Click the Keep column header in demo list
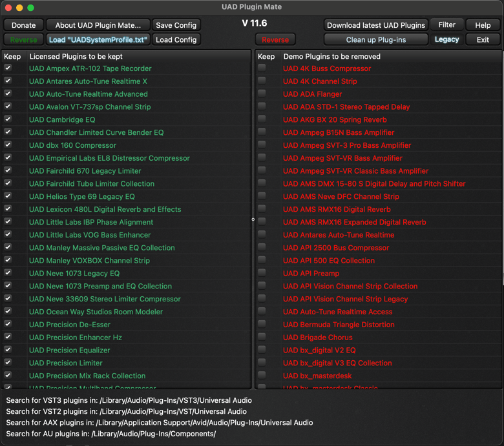The image size is (504, 446). (x=266, y=57)
